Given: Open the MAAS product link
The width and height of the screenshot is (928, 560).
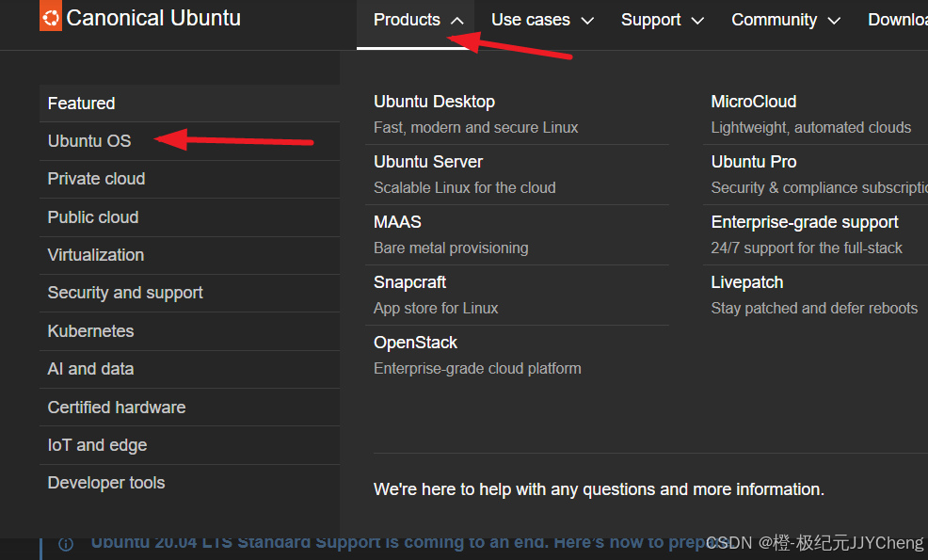Looking at the screenshot, I should tap(398, 222).
